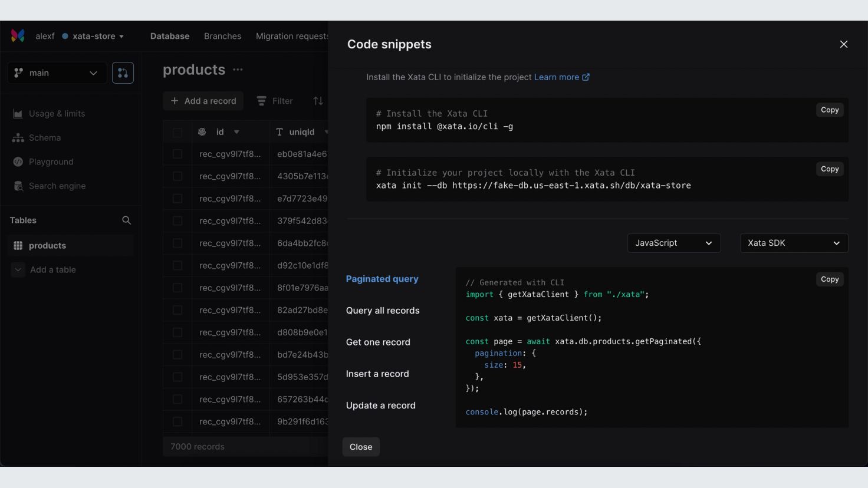Click the external link icon after Learn more

click(586, 77)
